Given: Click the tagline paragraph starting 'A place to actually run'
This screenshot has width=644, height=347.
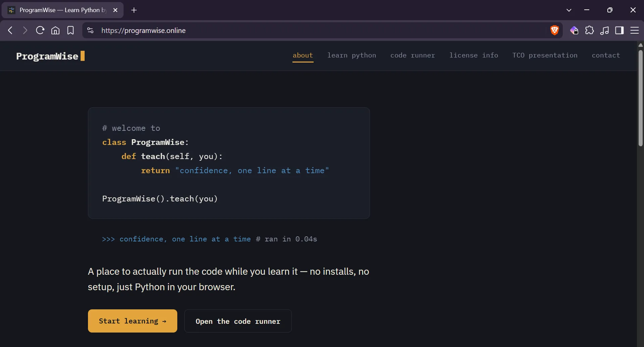Looking at the screenshot, I should pyautogui.click(x=229, y=279).
